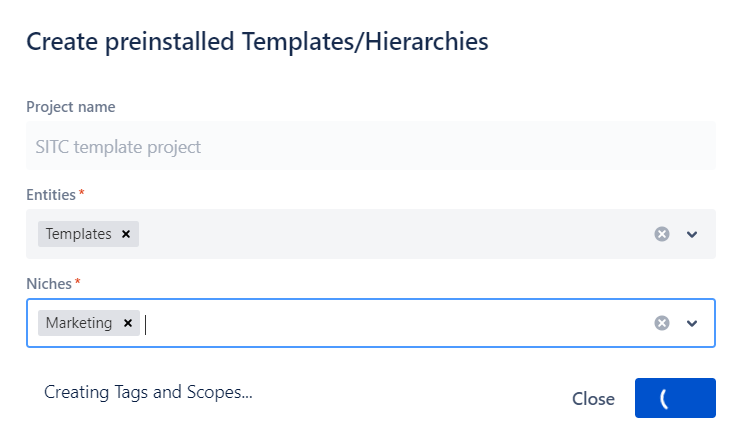The image size is (742, 448).
Task: Select the Templates tag label
Action: (79, 234)
